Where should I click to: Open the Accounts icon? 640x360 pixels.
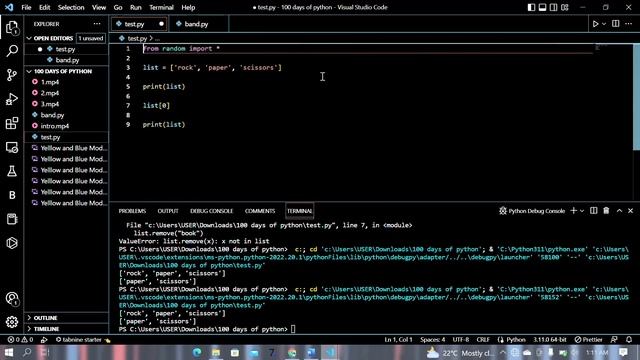12,299
